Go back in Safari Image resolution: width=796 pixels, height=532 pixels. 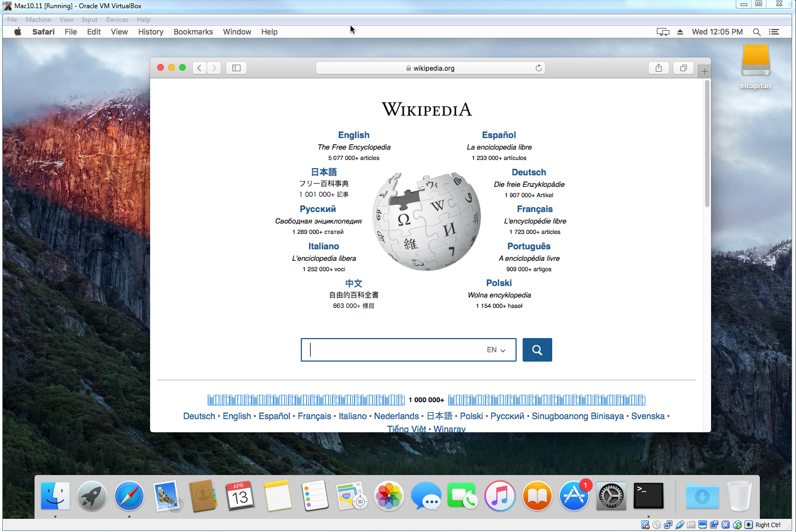pyautogui.click(x=199, y=68)
